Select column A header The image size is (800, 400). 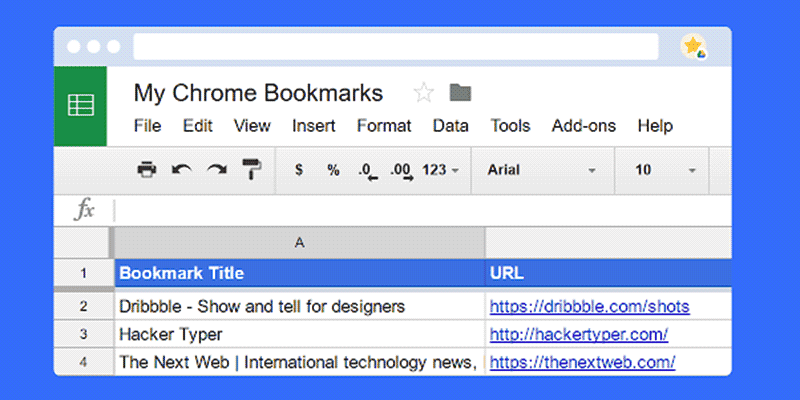[299, 243]
